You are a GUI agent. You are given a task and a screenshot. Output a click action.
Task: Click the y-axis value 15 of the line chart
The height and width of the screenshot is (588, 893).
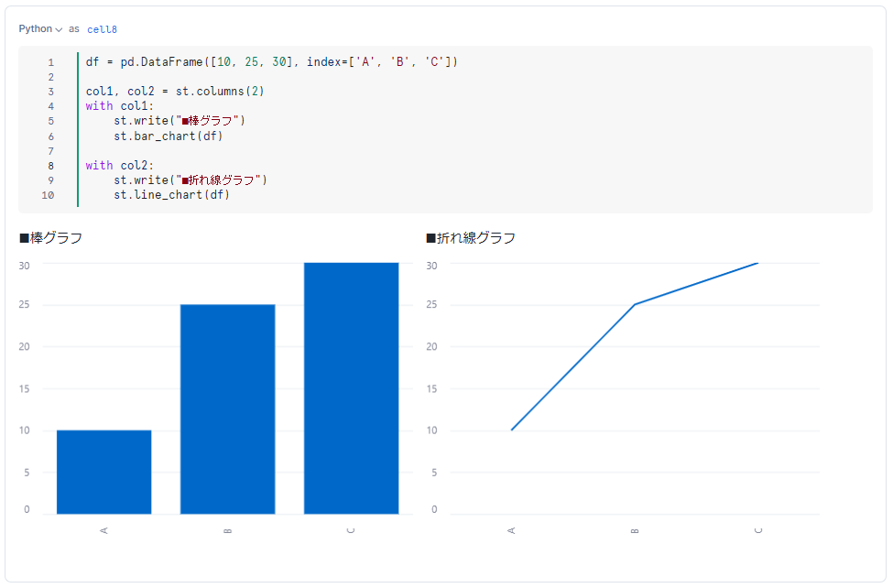click(431, 388)
